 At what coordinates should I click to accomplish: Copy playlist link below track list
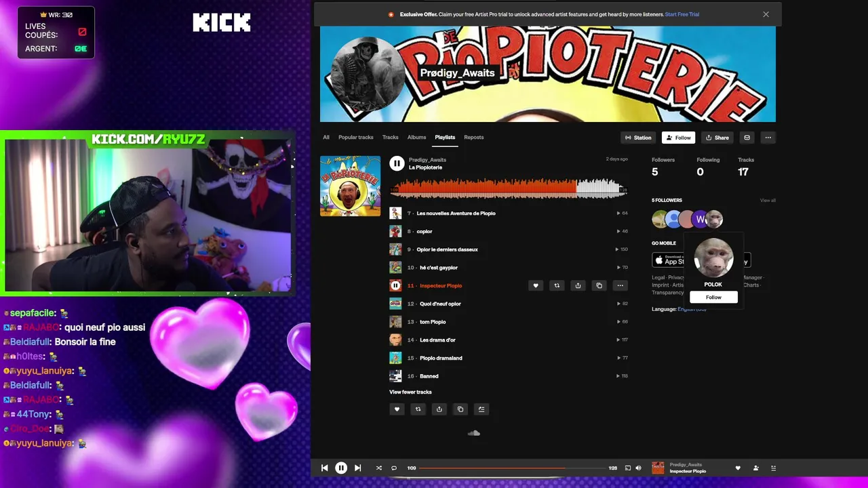[460, 409]
